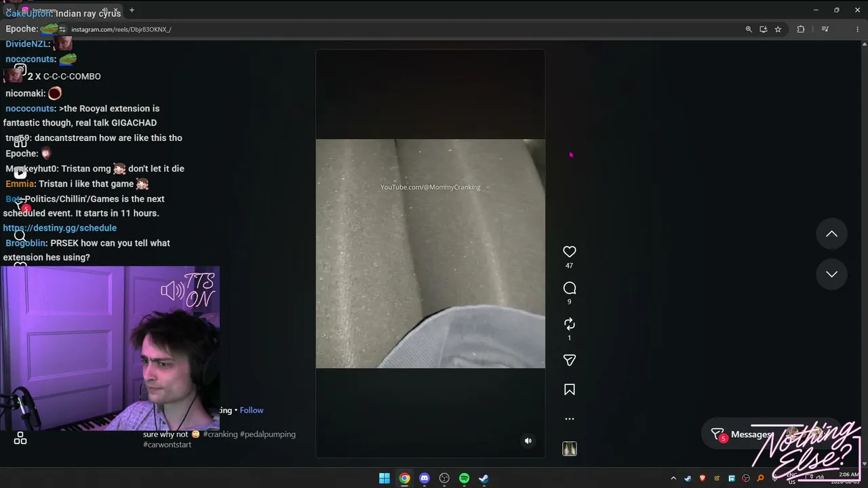Click the Brave icon in the system tray
This screenshot has height=488, width=868.
click(x=703, y=479)
